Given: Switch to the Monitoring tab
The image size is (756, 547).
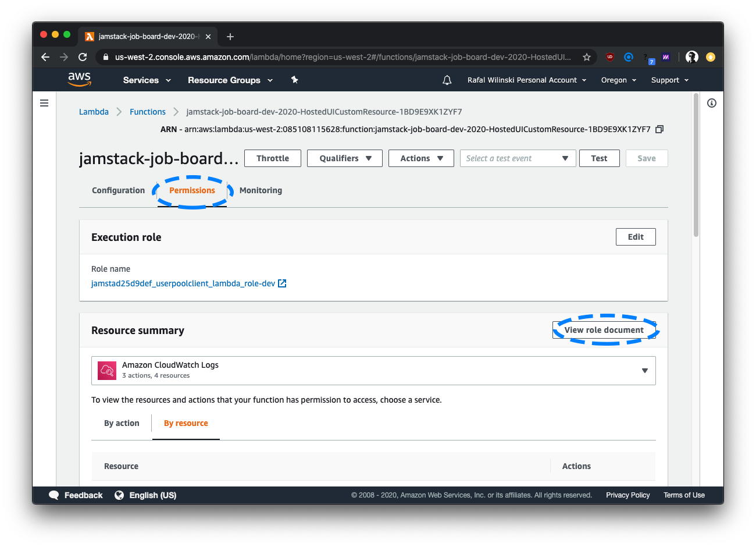Looking at the screenshot, I should [x=261, y=190].
